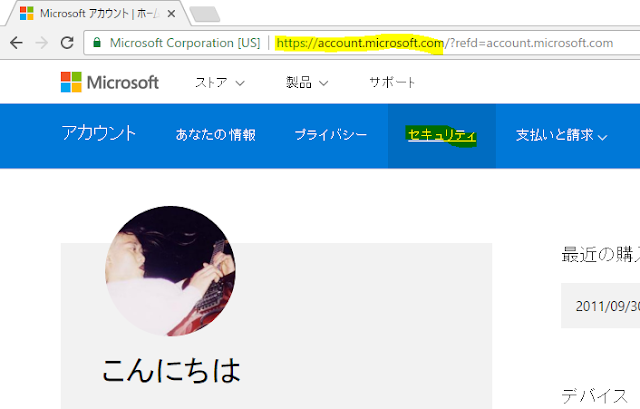640x409 pixels.
Task: Click the browser forward arrow
Action: [x=42, y=43]
